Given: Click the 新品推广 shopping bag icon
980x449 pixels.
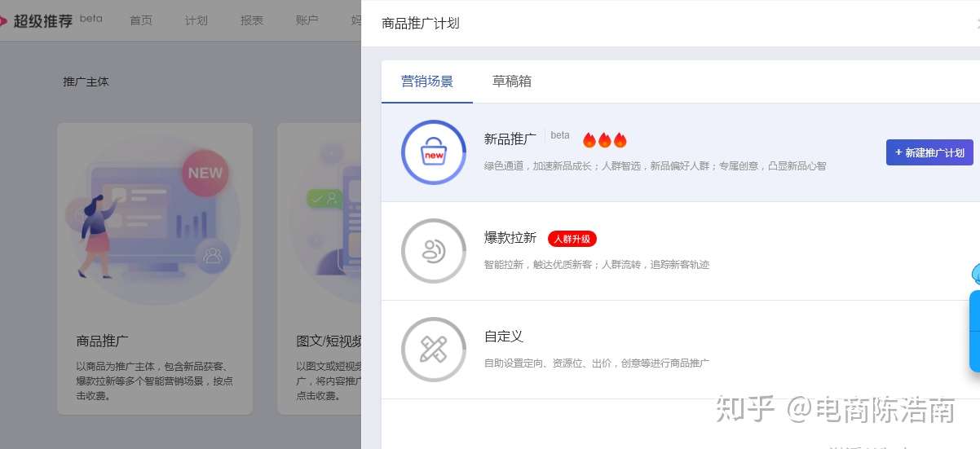Looking at the screenshot, I should coord(434,152).
